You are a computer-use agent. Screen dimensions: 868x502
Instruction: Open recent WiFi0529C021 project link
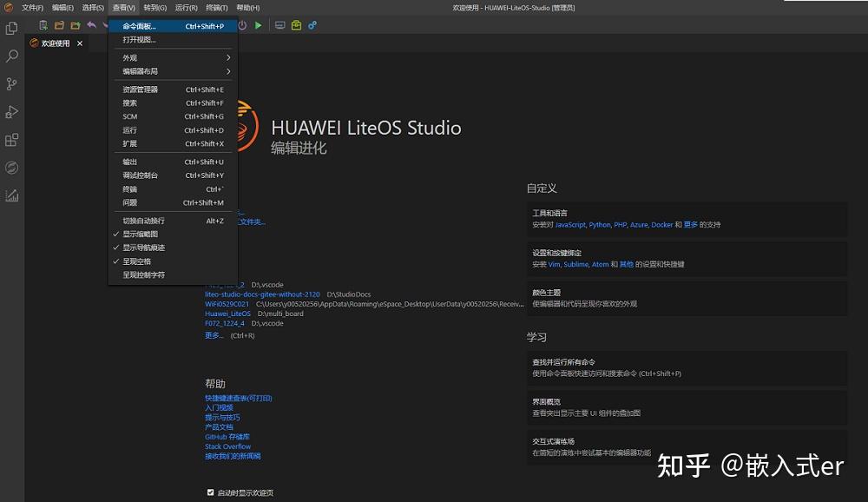(227, 304)
